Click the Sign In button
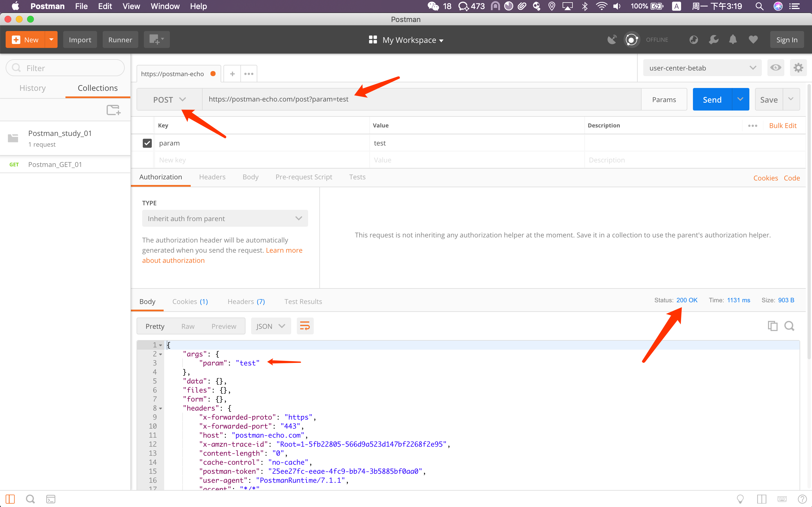This screenshot has width=812, height=507. pos(787,39)
